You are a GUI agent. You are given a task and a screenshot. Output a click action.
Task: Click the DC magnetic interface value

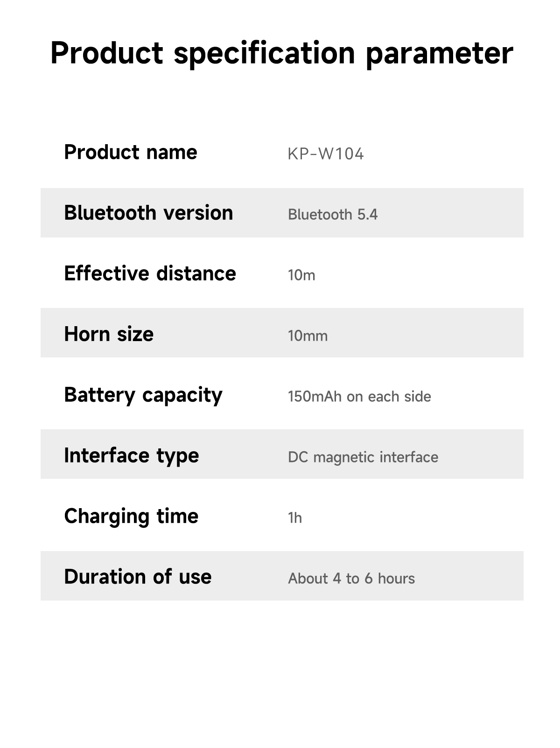pos(363,457)
